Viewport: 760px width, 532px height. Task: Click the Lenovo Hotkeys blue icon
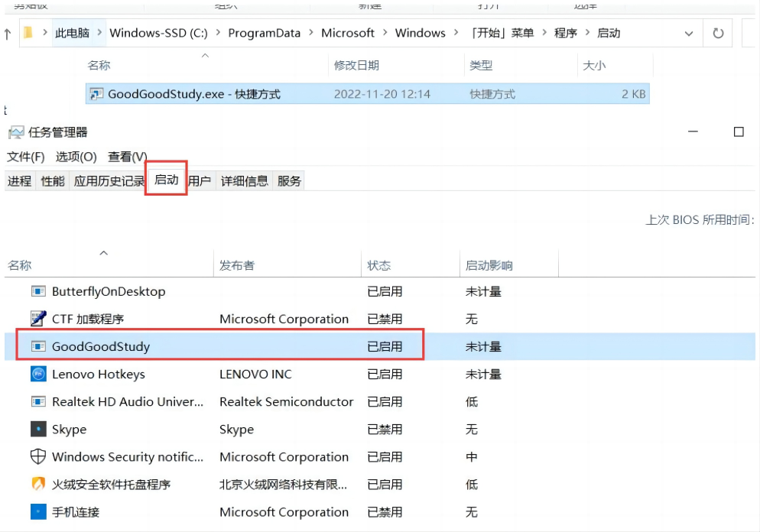click(38, 374)
